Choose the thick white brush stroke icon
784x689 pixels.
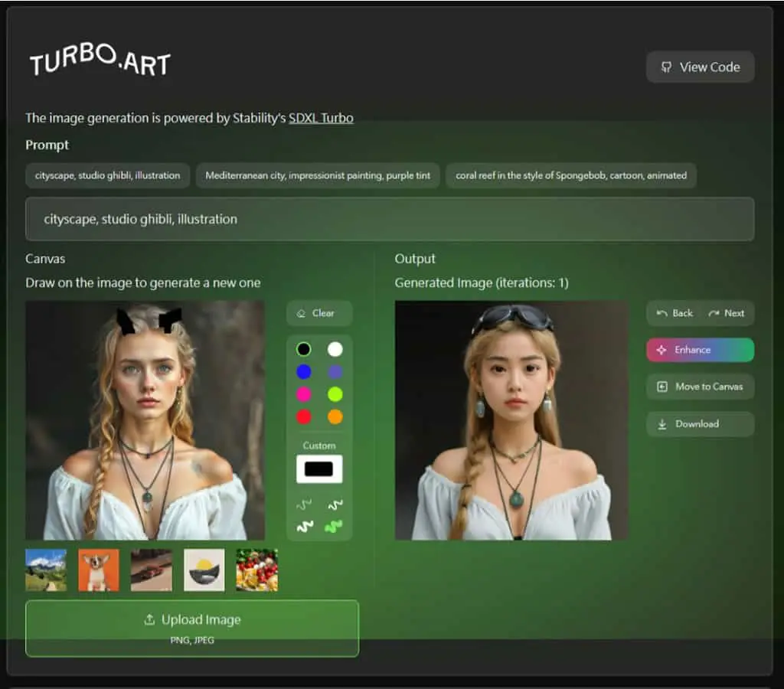click(x=304, y=526)
